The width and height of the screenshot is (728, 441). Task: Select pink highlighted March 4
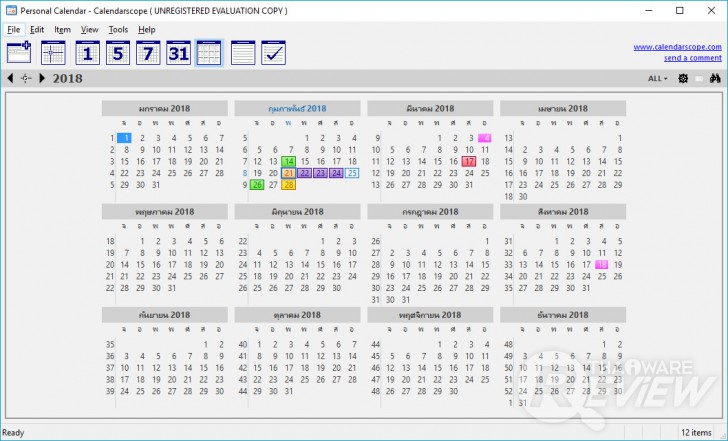pyautogui.click(x=485, y=138)
